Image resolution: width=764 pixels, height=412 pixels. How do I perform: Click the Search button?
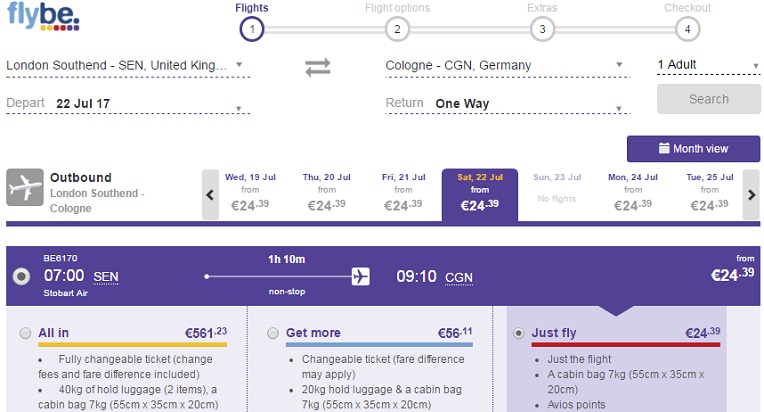point(708,99)
